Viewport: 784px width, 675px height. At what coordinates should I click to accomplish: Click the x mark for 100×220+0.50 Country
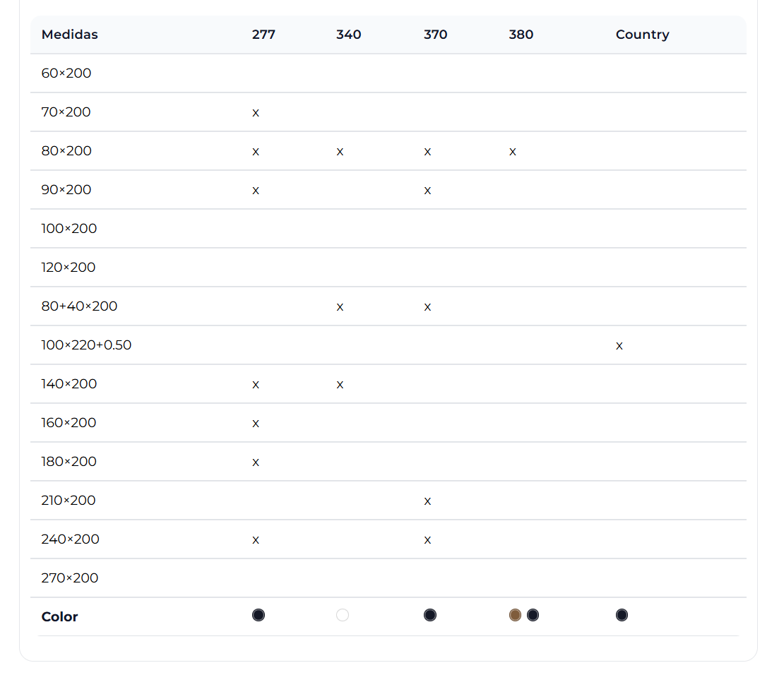pyautogui.click(x=619, y=346)
